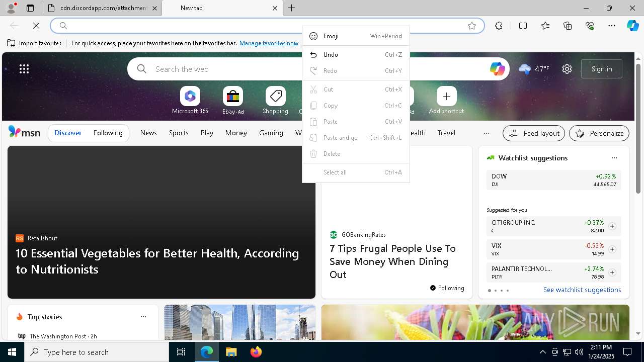The height and width of the screenshot is (362, 644).
Task: Open the News category
Action: (x=148, y=133)
